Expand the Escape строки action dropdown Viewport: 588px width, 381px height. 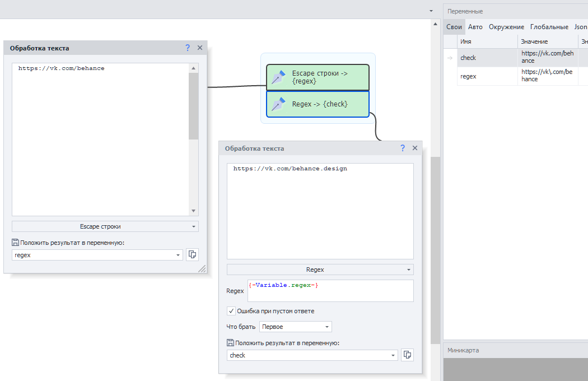click(x=105, y=226)
